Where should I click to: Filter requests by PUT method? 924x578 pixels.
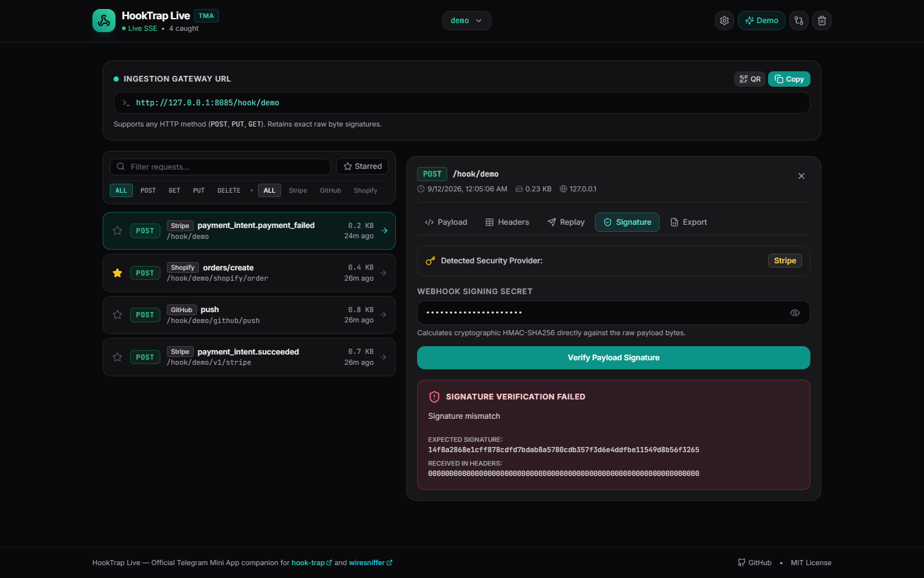click(x=199, y=191)
